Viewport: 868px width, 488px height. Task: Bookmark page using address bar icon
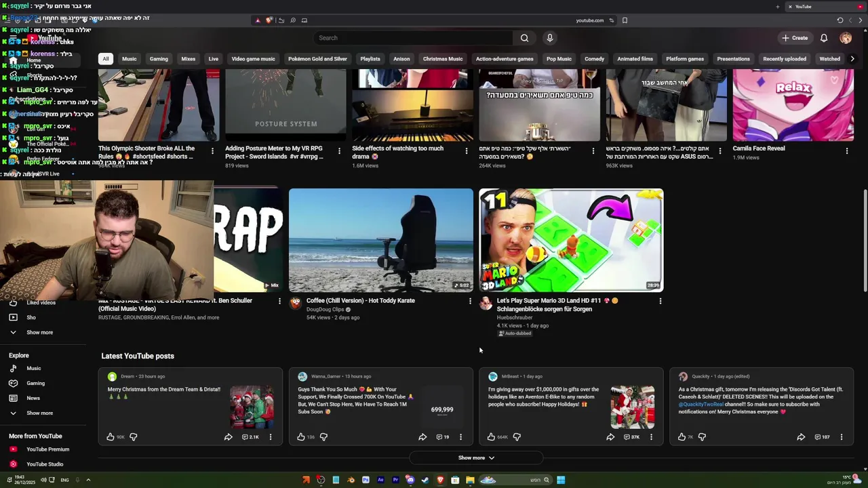tap(625, 20)
